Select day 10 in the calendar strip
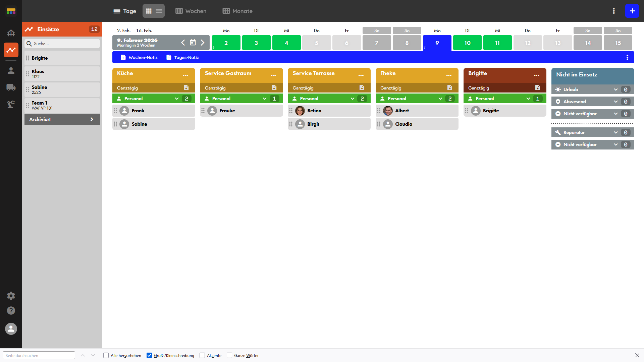Viewport: 644px width, 362px height. [467, 43]
